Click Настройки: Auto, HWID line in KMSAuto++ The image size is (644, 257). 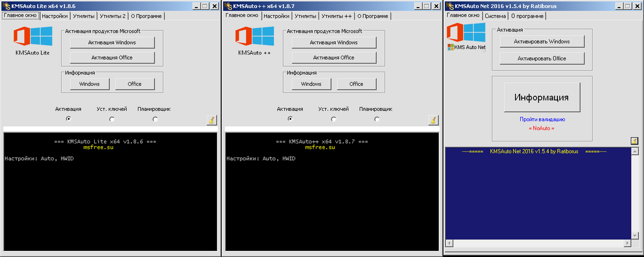click(262, 159)
